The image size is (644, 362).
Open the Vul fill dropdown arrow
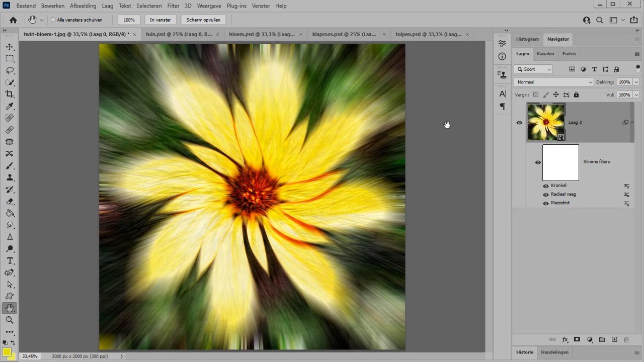pos(636,95)
